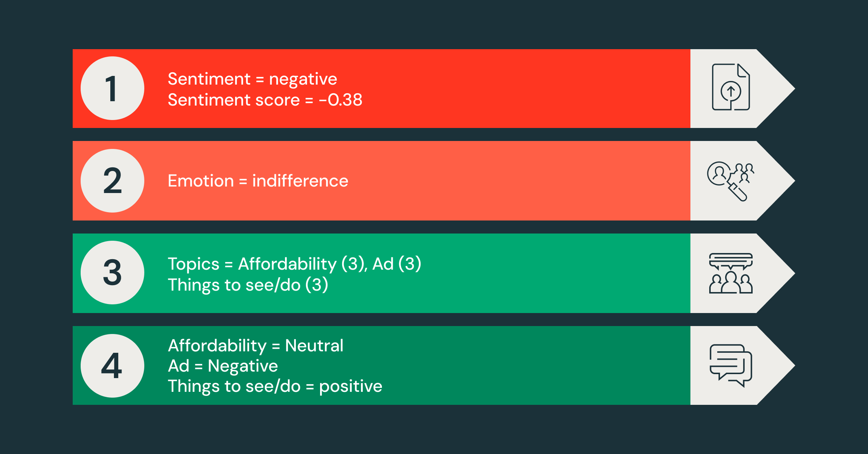868x454 pixels.
Task: Select the "Sentiment score = -0.38" line
Action: click(265, 100)
